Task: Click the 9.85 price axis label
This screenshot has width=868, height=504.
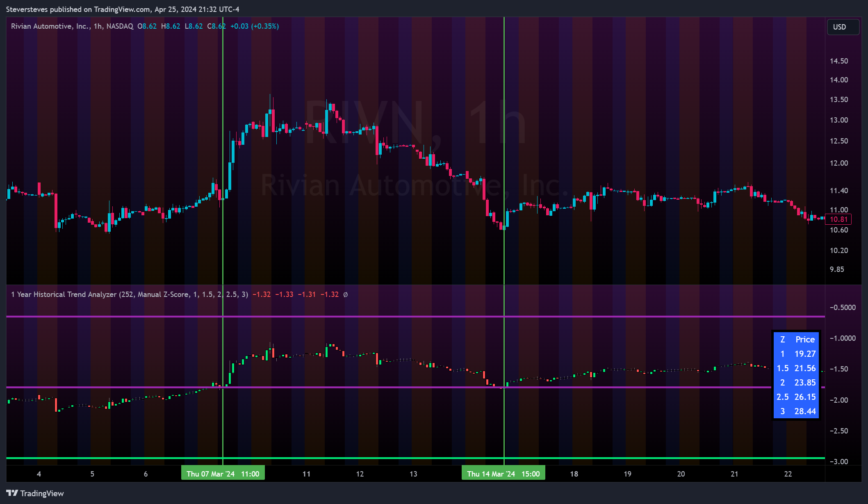Action: [837, 269]
